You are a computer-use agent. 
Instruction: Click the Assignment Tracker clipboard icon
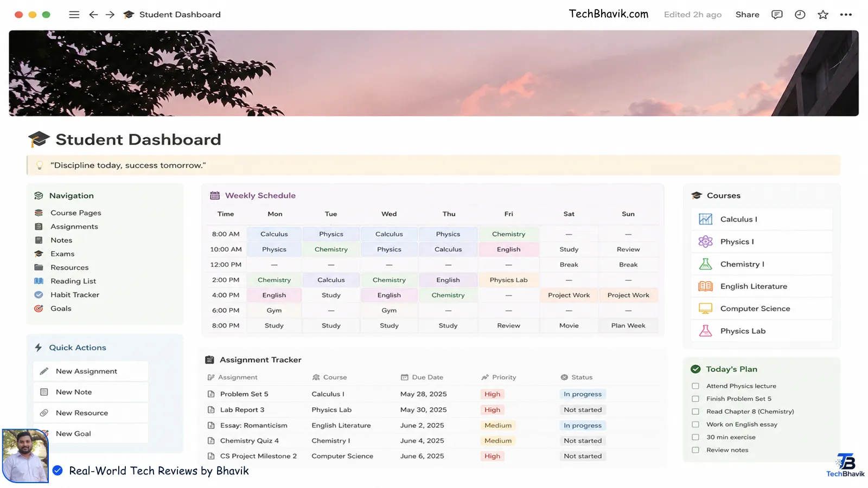[x=209, y=359]
